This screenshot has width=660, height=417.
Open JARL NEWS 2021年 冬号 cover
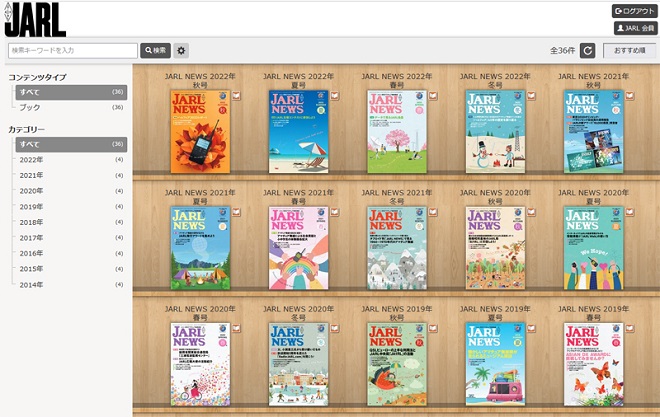click(397, 248)
